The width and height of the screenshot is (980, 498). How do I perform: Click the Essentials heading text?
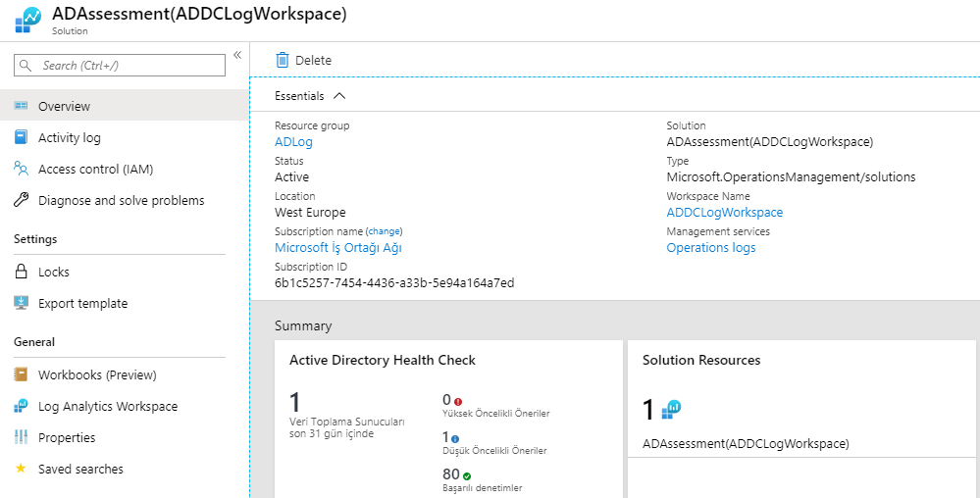click(x=299, y=96)
